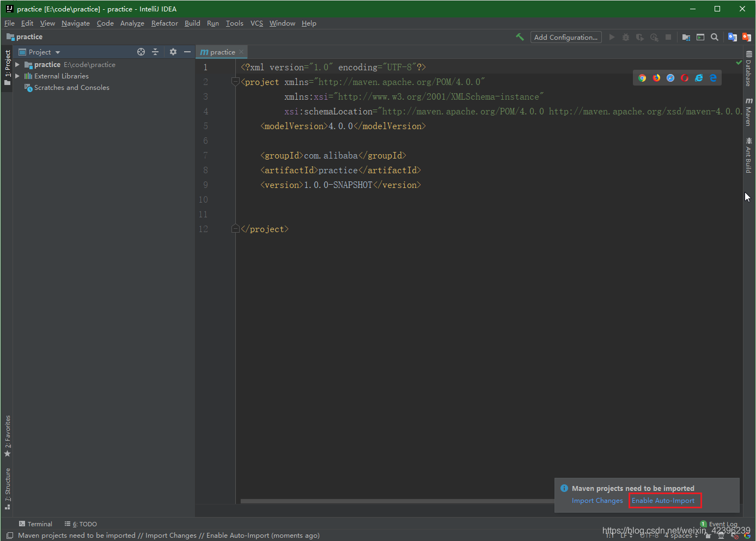Open pom in Edge browser icon

click(x=713, y=78)
